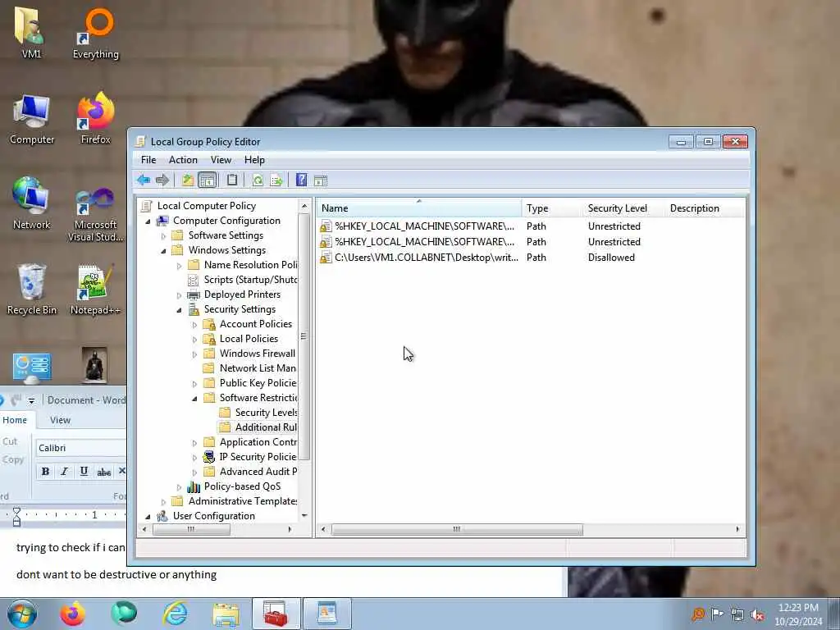Open the Batman image desktop thumbnail

pos(95,364)
